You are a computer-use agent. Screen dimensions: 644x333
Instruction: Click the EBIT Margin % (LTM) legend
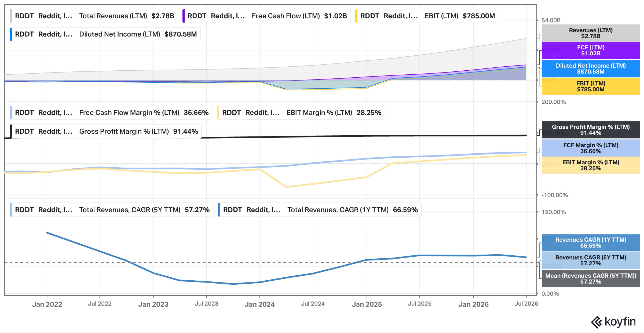click(x=301, y=113)
